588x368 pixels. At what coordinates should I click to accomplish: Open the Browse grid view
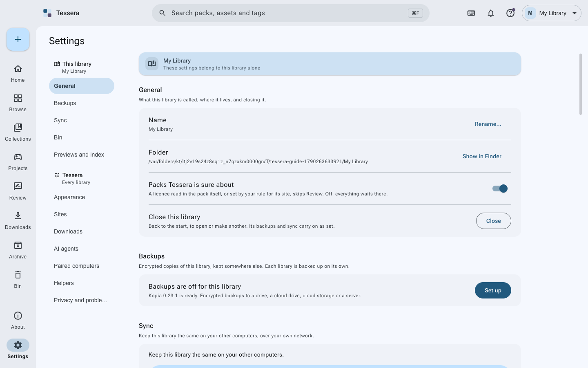point(18,103)
